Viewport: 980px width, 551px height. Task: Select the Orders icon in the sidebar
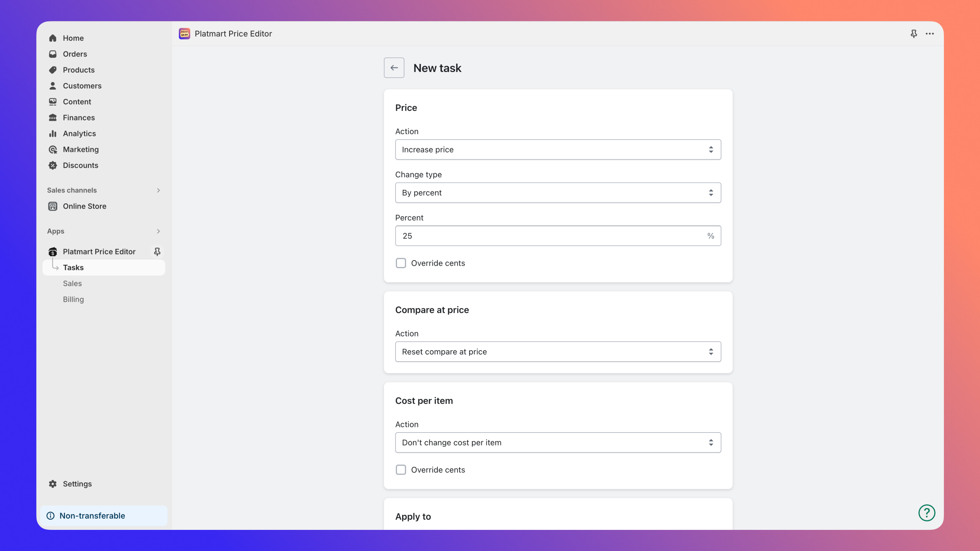tap(53, 54)
